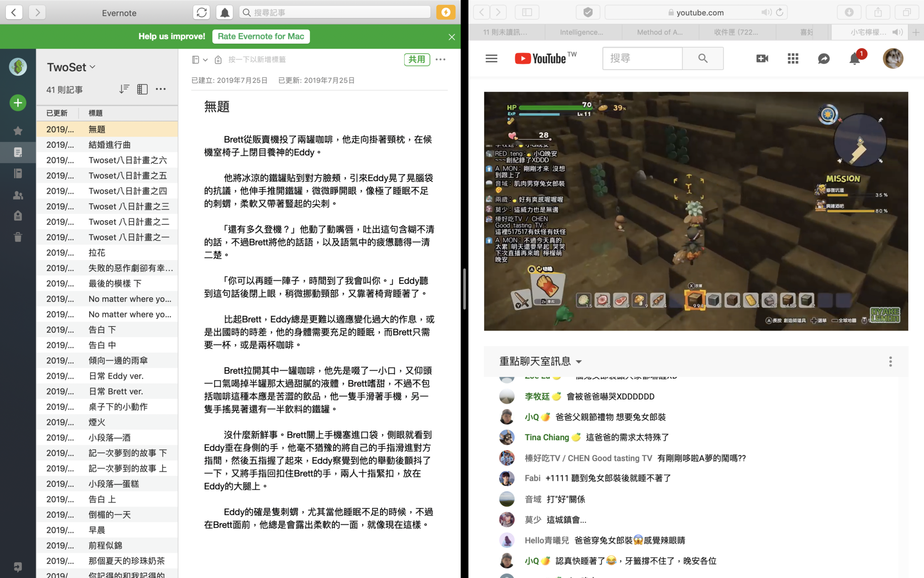Toggle the Safari sidebar

(527, 12)
